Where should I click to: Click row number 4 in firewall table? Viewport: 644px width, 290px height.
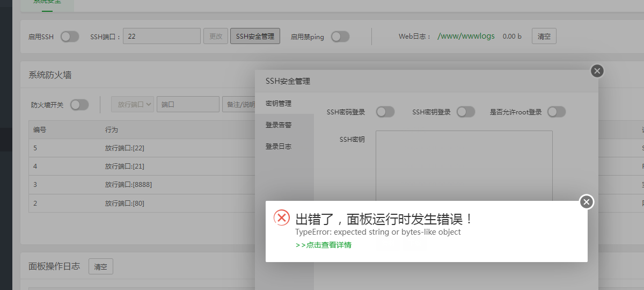pos(35,166)
